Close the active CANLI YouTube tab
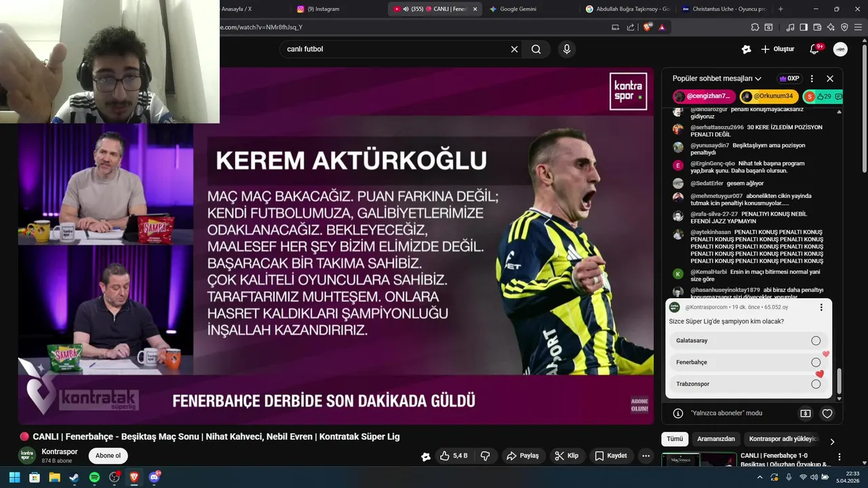 [475, 9]
